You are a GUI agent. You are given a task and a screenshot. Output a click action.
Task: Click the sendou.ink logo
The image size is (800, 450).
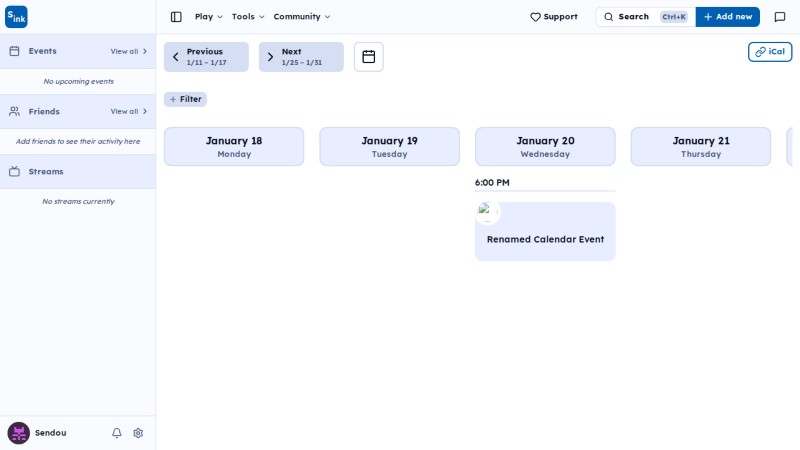(16, 17)
